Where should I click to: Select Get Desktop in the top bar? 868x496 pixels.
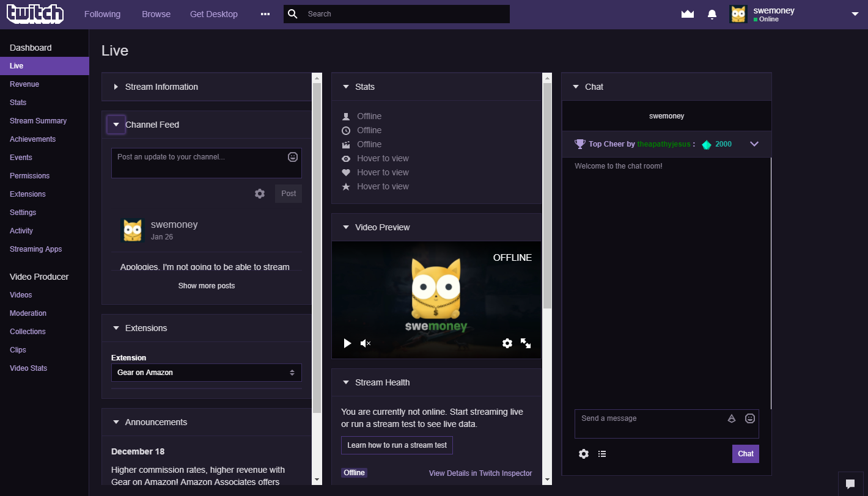214,14
